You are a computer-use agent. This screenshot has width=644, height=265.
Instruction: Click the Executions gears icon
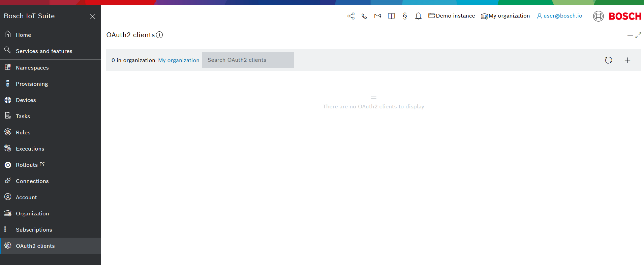point(8,148)
